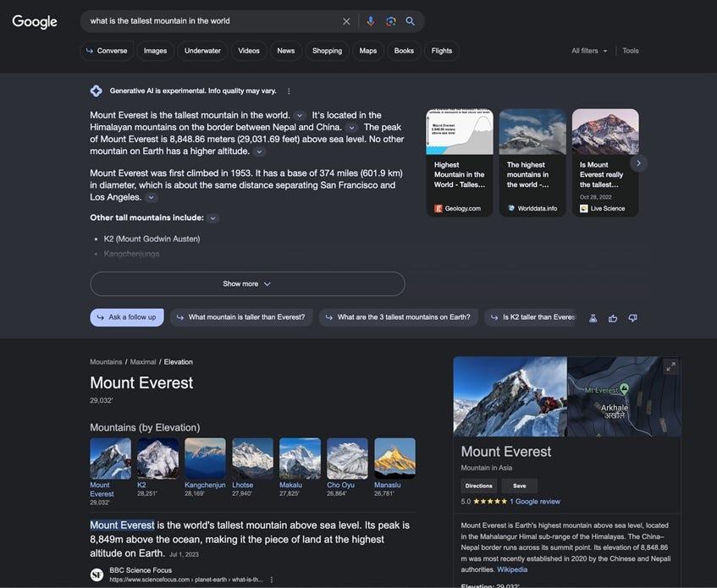Clear the search query with the X icon

[346, 21]
